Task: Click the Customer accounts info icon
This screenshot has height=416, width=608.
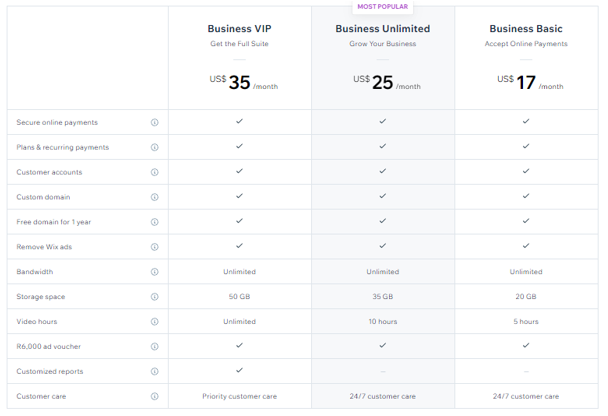Action: 154,172
